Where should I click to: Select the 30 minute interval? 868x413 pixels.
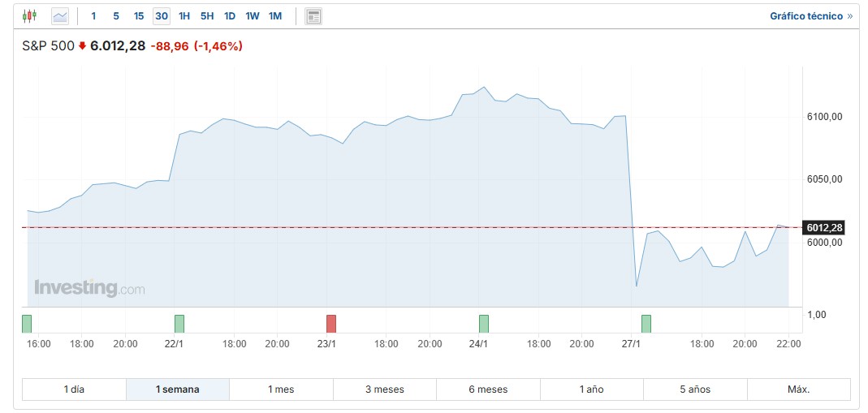click(162, 15)
